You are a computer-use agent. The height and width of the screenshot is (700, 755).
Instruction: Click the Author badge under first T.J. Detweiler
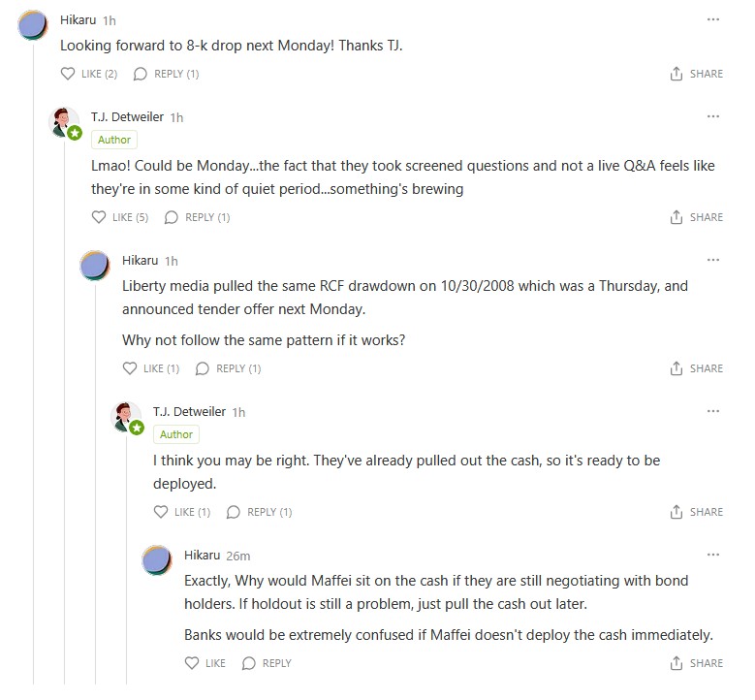[114, 140]
